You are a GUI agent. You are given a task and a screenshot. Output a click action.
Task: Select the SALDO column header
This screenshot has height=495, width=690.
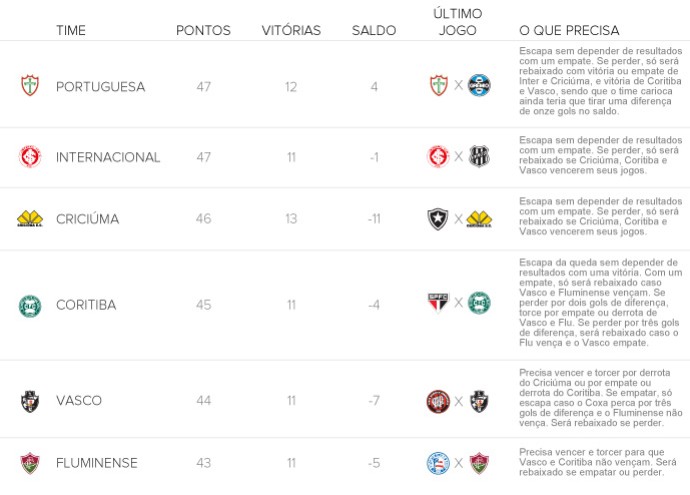[374, 30]
